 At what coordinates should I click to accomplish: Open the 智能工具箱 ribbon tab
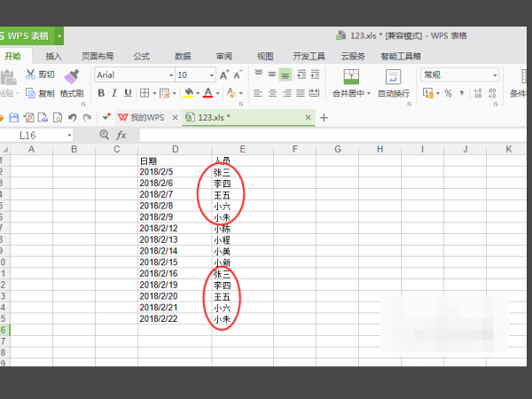(401, 56)
